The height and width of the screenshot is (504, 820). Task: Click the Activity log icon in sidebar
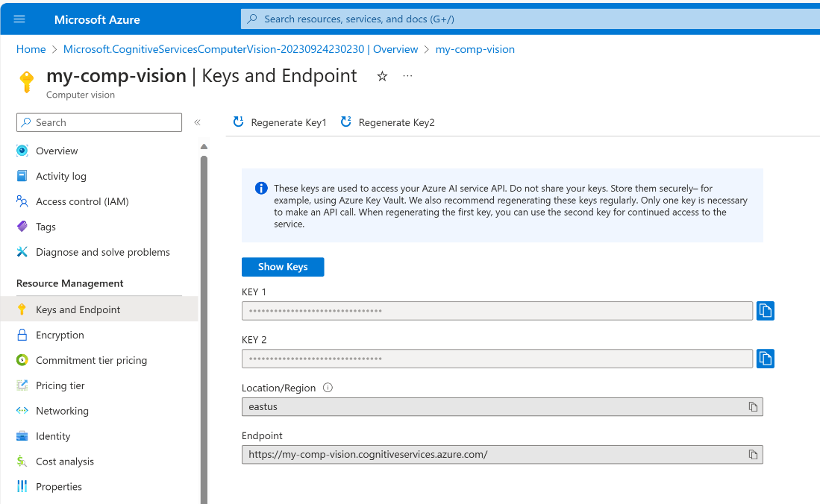coord(22,176)
